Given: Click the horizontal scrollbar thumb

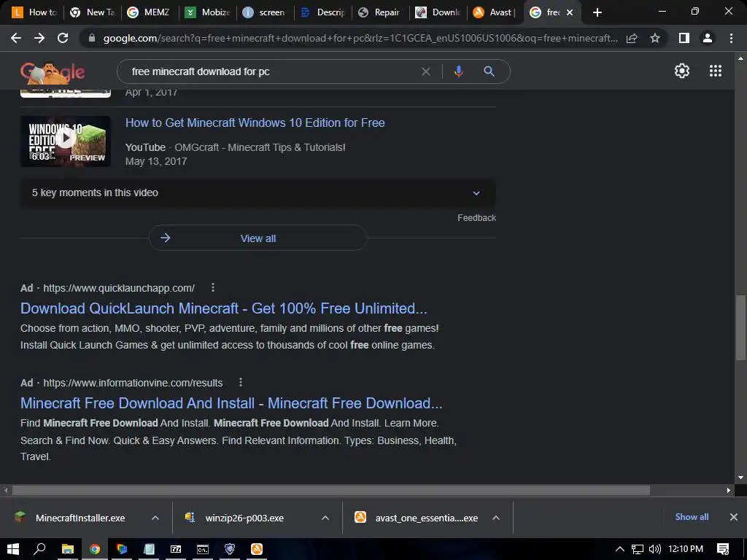Looking at the screenshot, I should coord(330,490).
